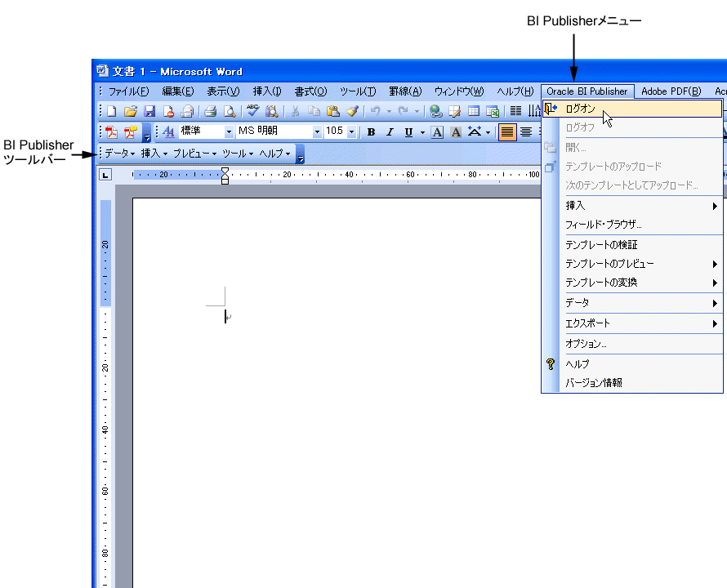
Task: Click the 挿入 button in BI Publisher toolbar
Action: (154, 154)
